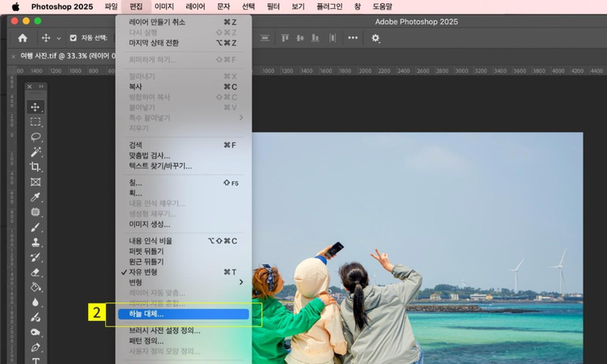Screen dimensions: 607x364
Task: Choose 칠... from the menu
Action: coord(183,183)
